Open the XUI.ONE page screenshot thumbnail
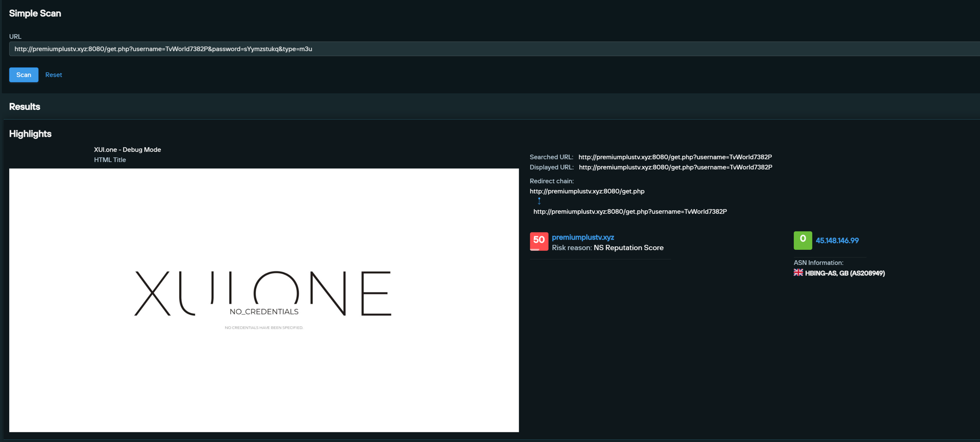Image resolution: width=980 pixels, height=442 pixels. (x=264, y=300)
